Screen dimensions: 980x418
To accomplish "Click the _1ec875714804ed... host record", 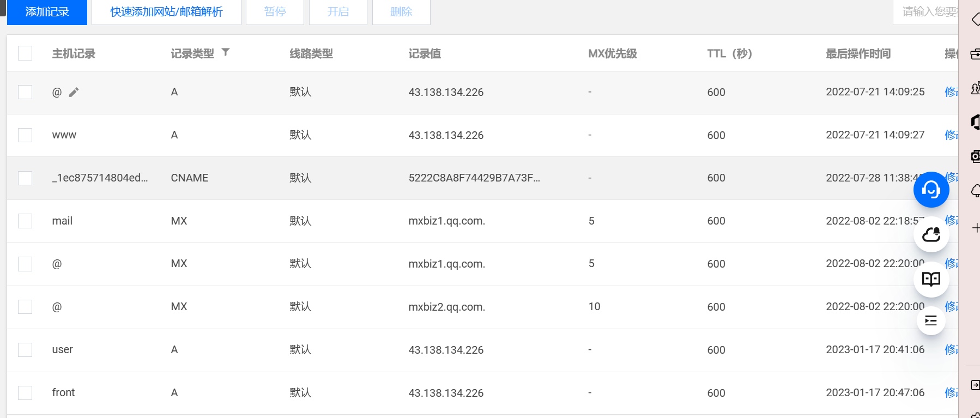I will click(100, 178).
